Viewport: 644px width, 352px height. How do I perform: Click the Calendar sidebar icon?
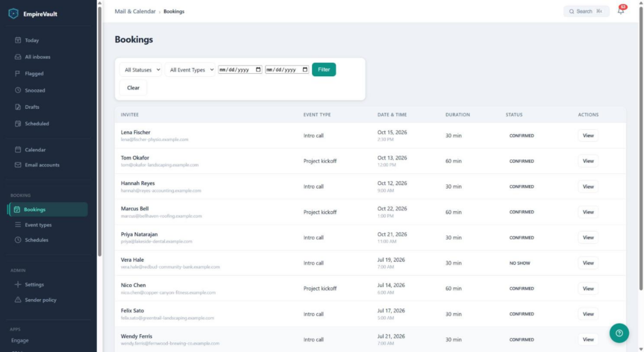pos(18,150)
